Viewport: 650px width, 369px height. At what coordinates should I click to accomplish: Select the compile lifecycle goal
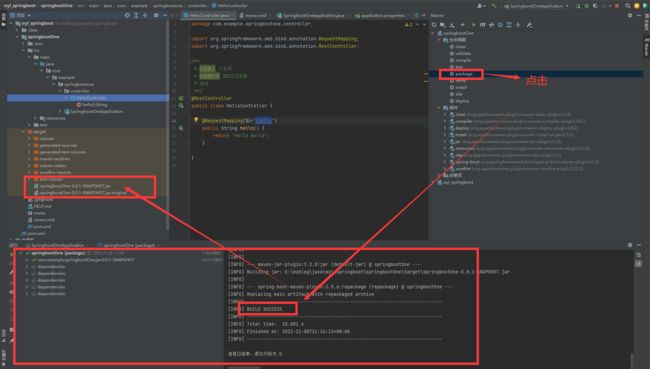463,60
